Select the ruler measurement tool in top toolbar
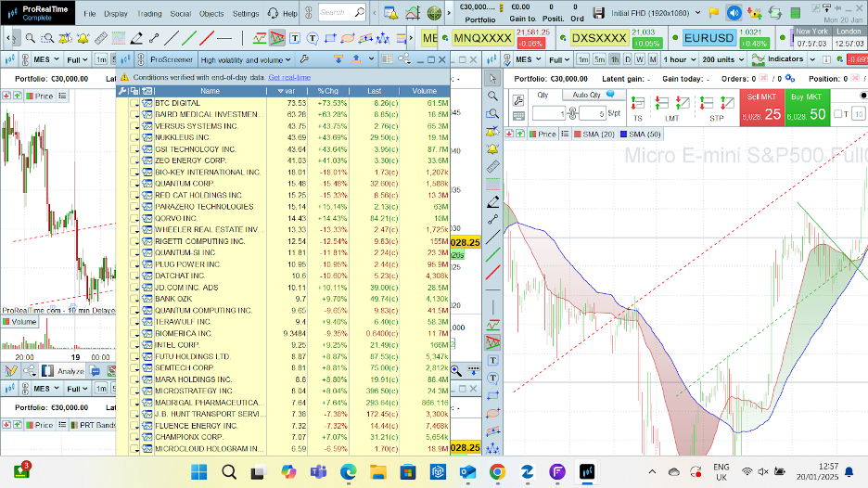This screenshot has width=868, height=488. coord(100,38)
